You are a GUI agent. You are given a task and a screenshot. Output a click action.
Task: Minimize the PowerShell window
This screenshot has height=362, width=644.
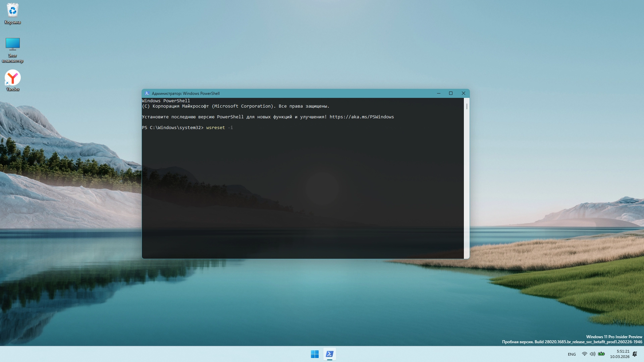(438, 94)
